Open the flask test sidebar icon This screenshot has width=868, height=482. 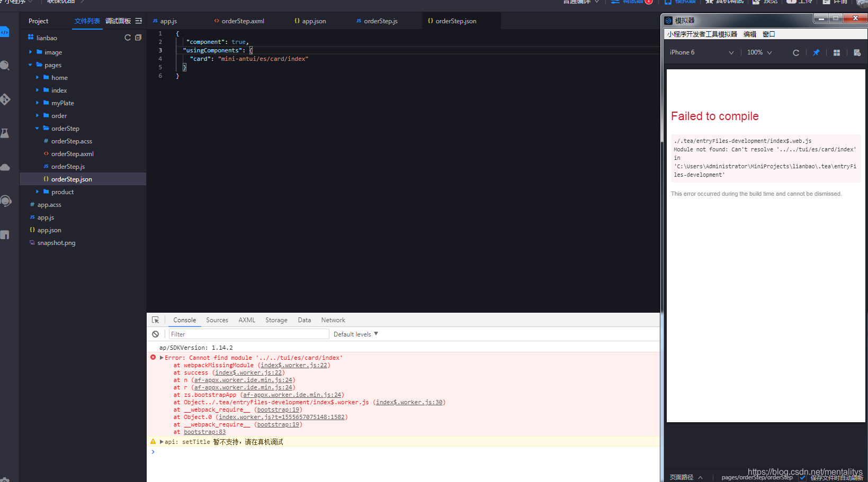tap(5, 133)
